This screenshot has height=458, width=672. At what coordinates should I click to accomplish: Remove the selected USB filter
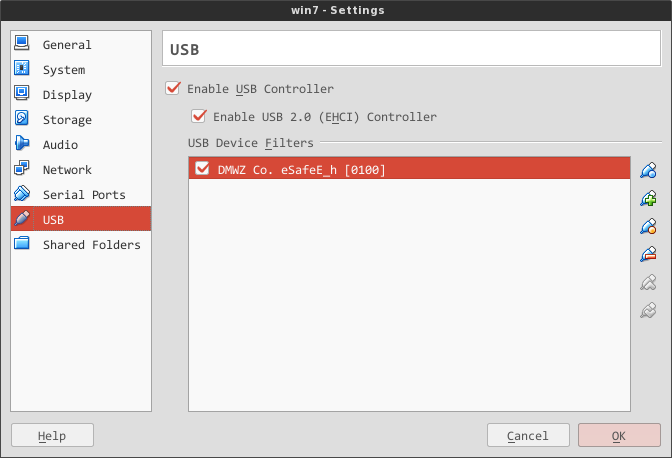[648, 254]
